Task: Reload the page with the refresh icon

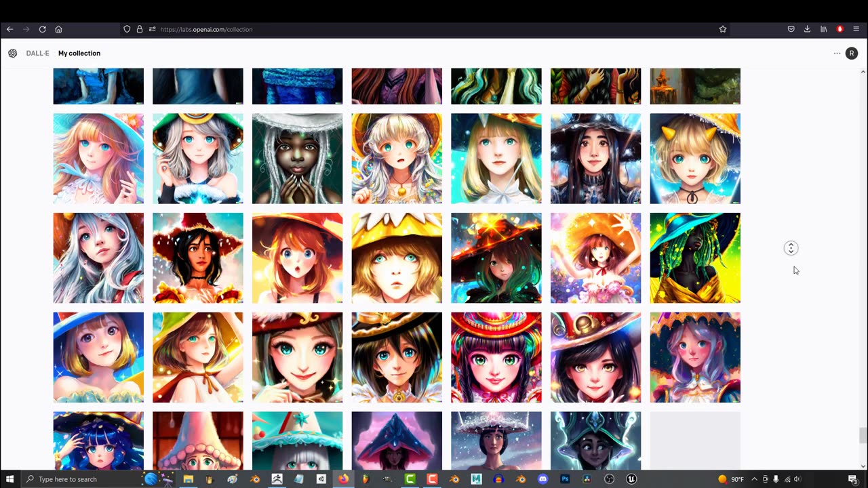Action: [42, 29]
